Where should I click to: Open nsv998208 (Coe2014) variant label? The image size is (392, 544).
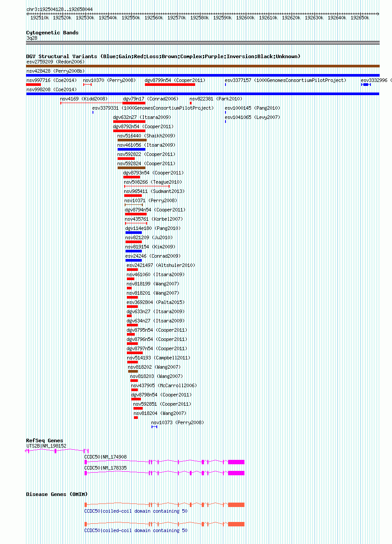(x=52, y=89)
